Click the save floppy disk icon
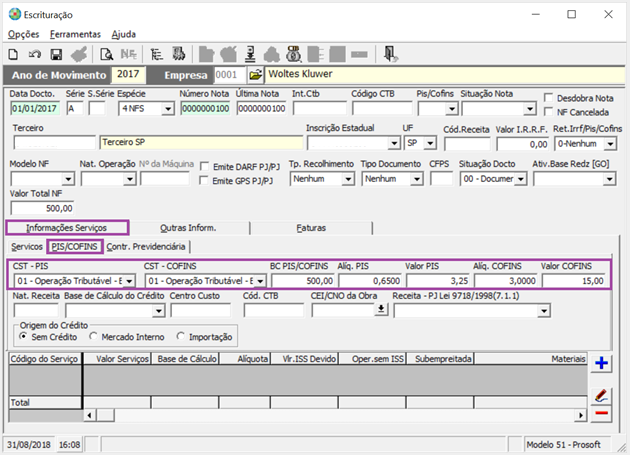This screenshot has width=632, height=465. click(56, 53)
